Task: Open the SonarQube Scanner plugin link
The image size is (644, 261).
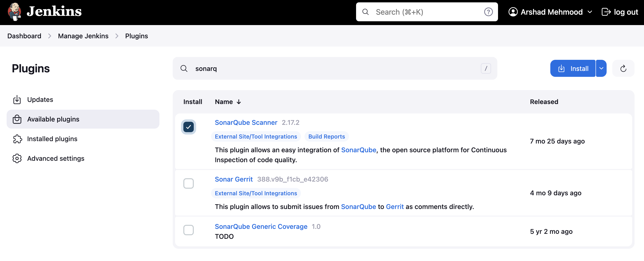Action: tap(246, 122)
